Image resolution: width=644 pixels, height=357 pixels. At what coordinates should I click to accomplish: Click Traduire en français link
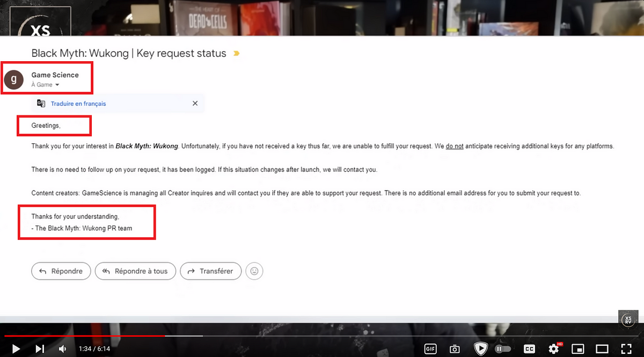point(78,104)
